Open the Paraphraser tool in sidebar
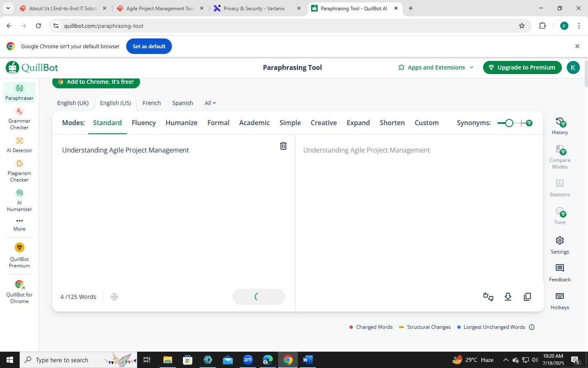Image resolution: width=588 pixels, height=368 pixels. pyautogui.click(x=19, y=92)
